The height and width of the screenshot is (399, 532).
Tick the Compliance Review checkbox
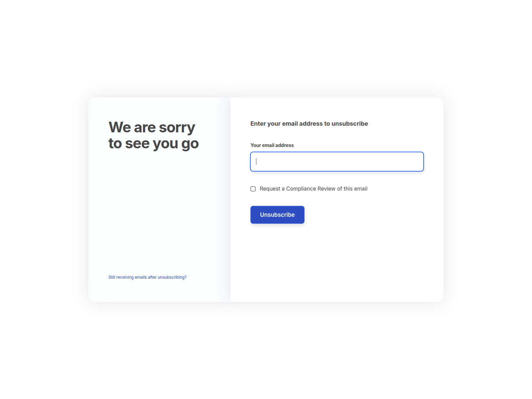[253, 189]
